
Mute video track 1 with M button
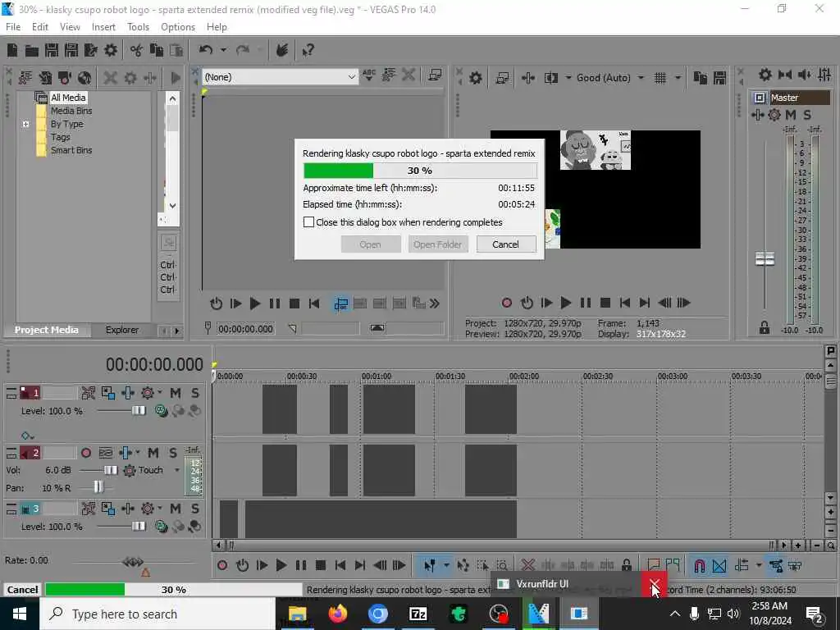click(x=176, y=393)
